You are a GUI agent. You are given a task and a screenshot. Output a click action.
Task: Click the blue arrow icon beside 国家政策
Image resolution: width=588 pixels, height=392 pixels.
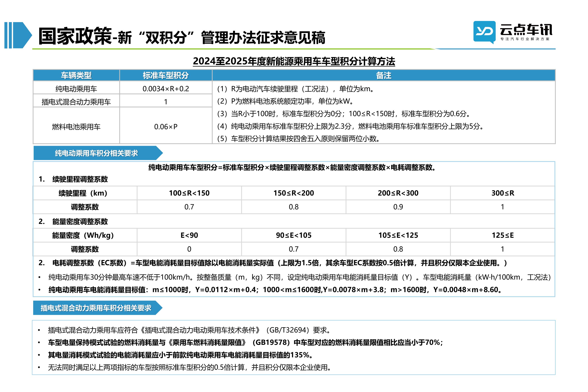pyautogui.click(x=18, y=35)
